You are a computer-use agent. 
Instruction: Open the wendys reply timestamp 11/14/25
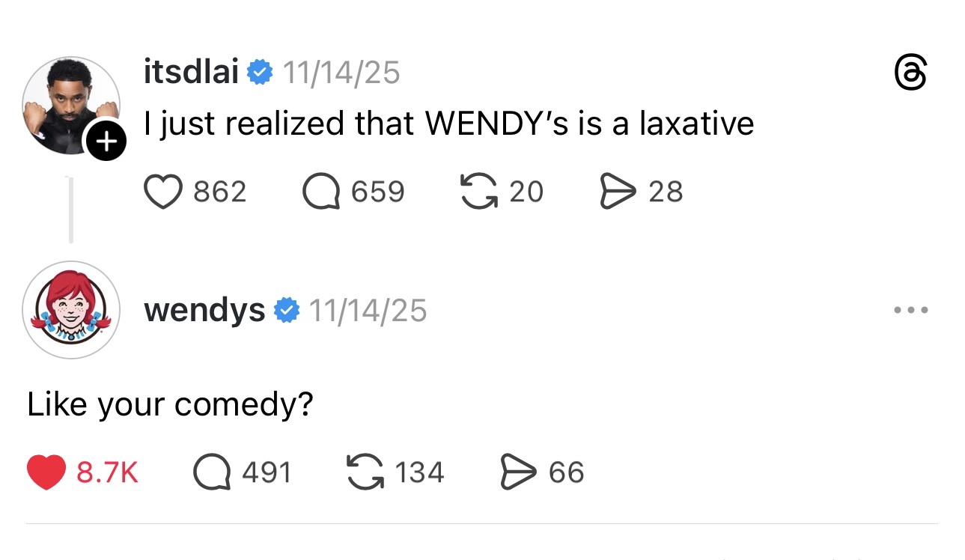pos(367,310)
